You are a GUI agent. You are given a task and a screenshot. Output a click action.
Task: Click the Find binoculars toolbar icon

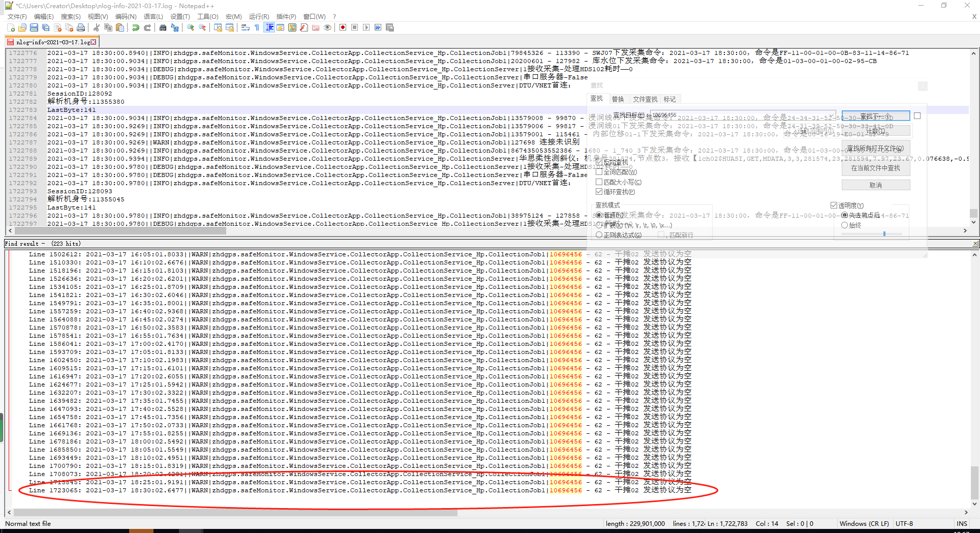pyautogui.click(x=163, y=27)
